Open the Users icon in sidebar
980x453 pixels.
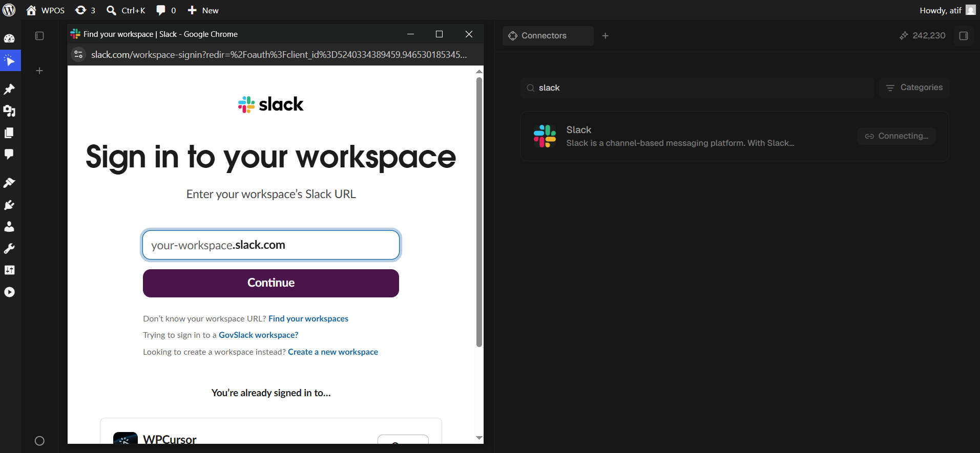point(9,226)
